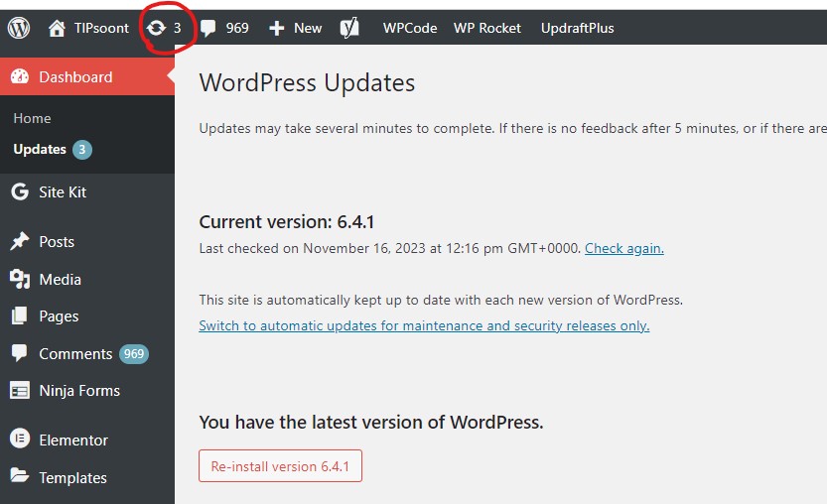Open the UpdraftPlus admin bar menu
827x504 pixels.
[577, 28]
